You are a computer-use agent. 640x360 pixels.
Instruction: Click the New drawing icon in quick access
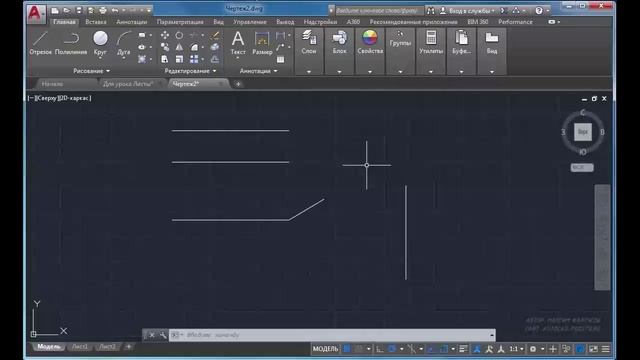coord(55,10)
